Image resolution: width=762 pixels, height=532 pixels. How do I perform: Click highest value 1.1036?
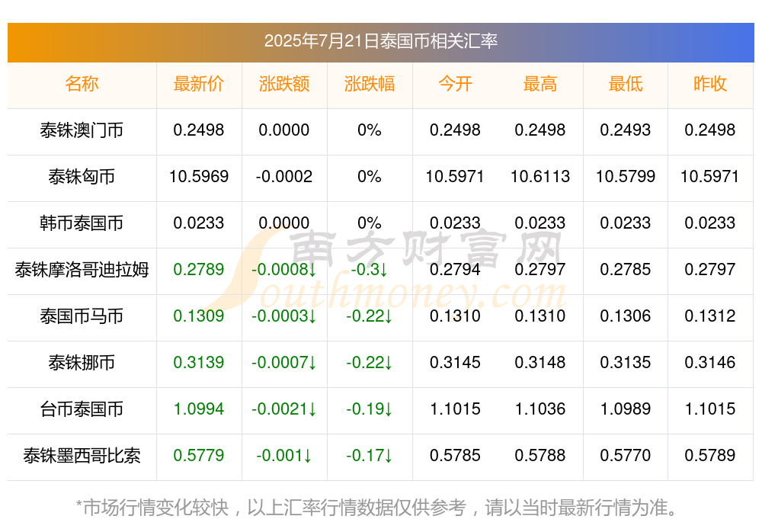point(540,409)
